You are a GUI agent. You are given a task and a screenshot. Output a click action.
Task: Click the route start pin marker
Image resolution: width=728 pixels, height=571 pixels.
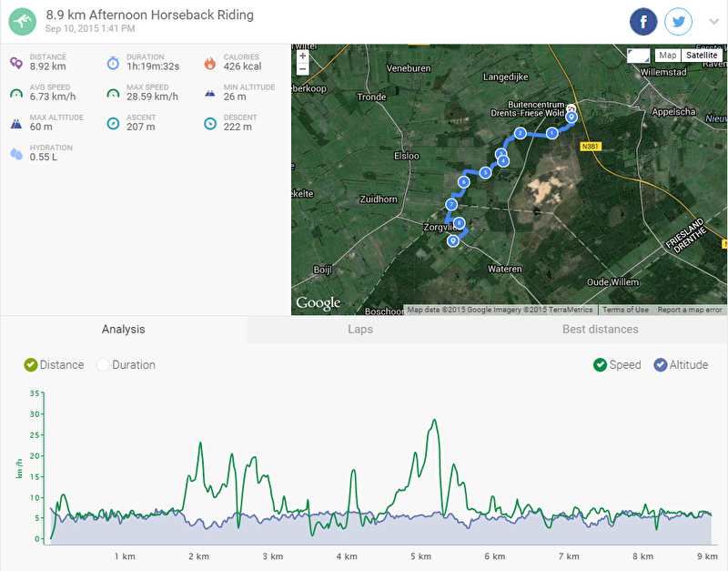pyautogui.click(x=571, y=117)
